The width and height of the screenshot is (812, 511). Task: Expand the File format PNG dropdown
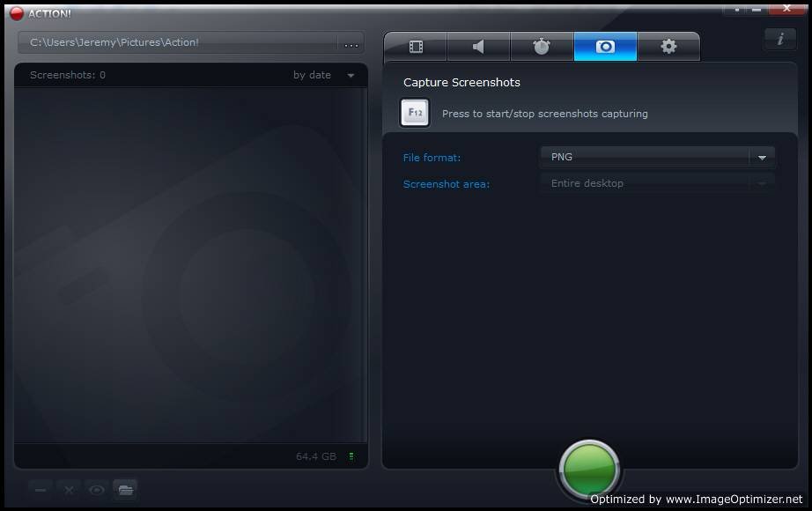(657, 157)
